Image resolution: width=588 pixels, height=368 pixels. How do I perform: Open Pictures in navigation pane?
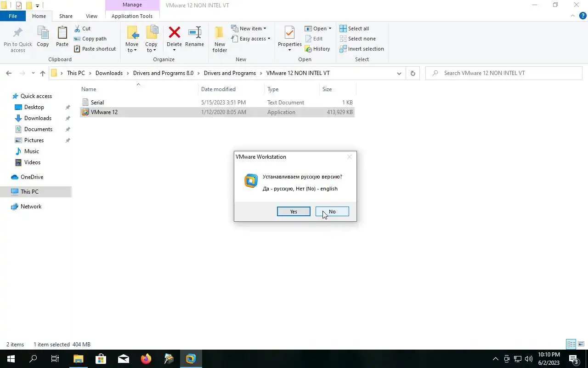coord(34,140)
